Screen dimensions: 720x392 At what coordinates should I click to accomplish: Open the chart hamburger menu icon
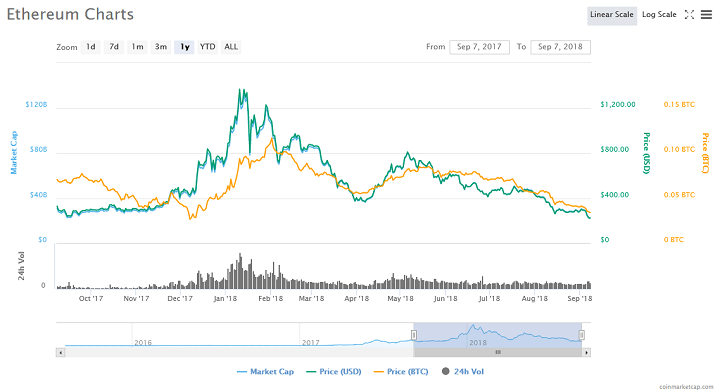point(706,15)
